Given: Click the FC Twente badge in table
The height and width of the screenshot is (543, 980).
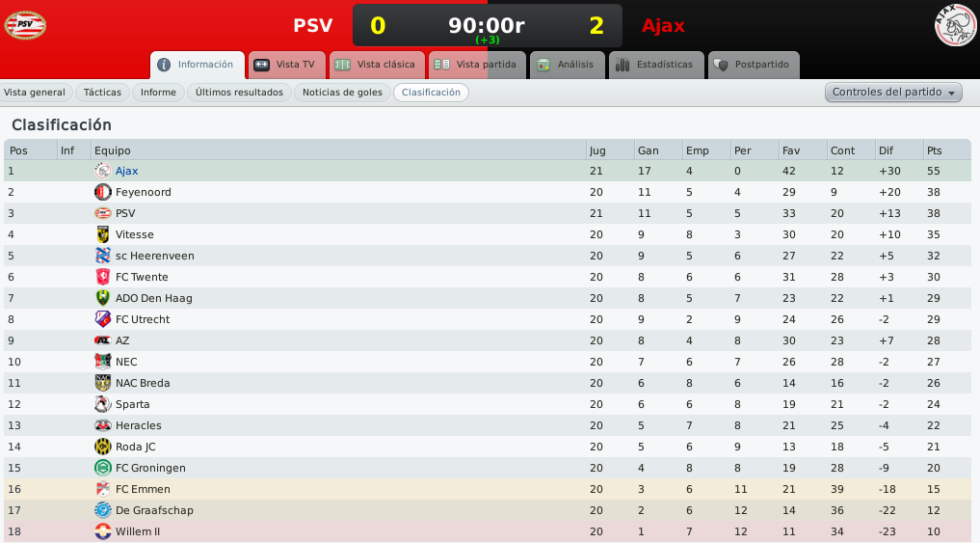Looking at the screenshot, I should point(102,277).
